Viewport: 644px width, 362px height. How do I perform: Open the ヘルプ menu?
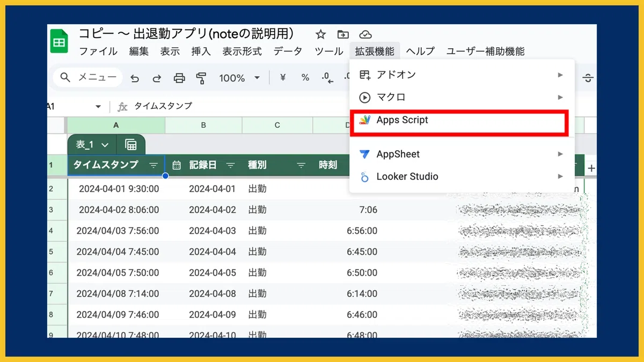pos(420,51)
